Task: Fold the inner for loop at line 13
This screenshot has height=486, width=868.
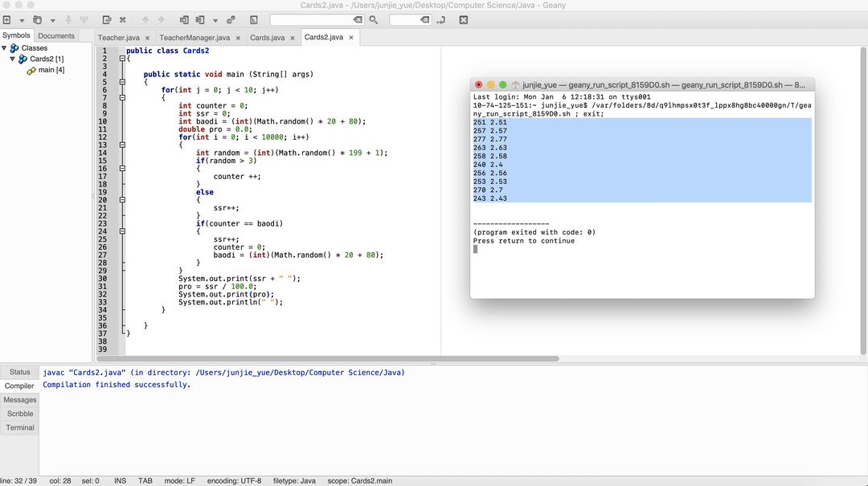Action: [122, 145]
